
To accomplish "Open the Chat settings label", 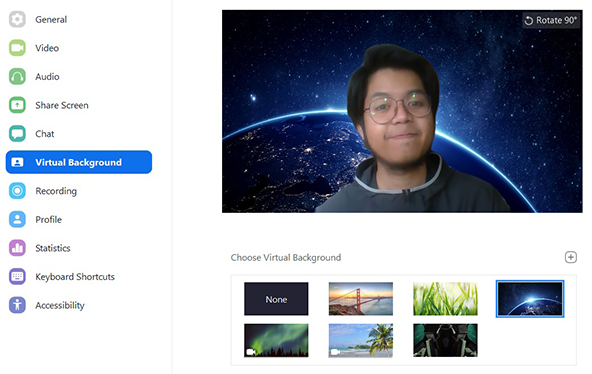I will click(45, 134).
